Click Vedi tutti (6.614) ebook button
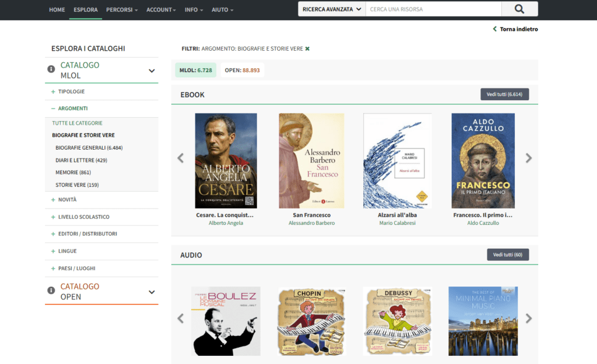597x364 pixels. pos(504,94)
